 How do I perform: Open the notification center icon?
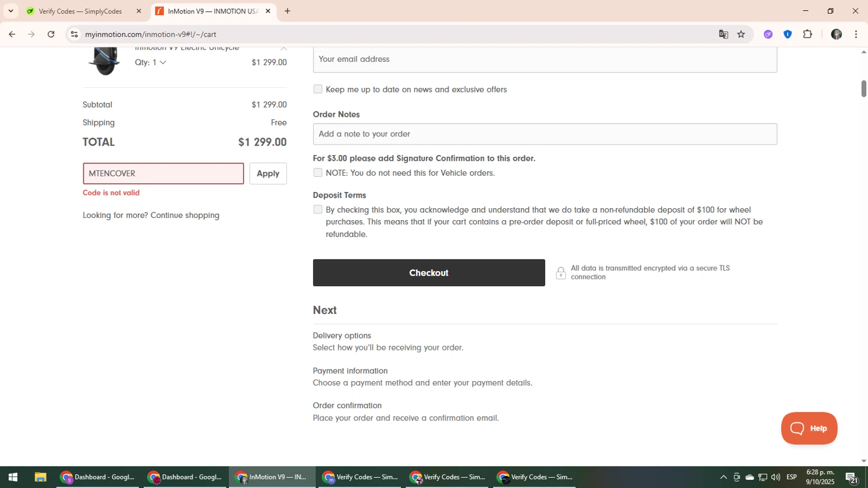point(852,477)
